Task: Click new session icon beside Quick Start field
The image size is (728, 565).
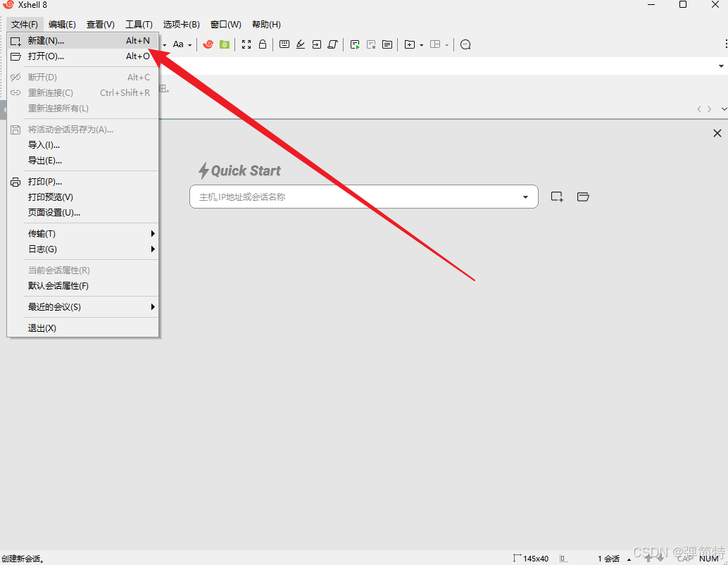Action: pyautogui.click(x=557, y=197)
